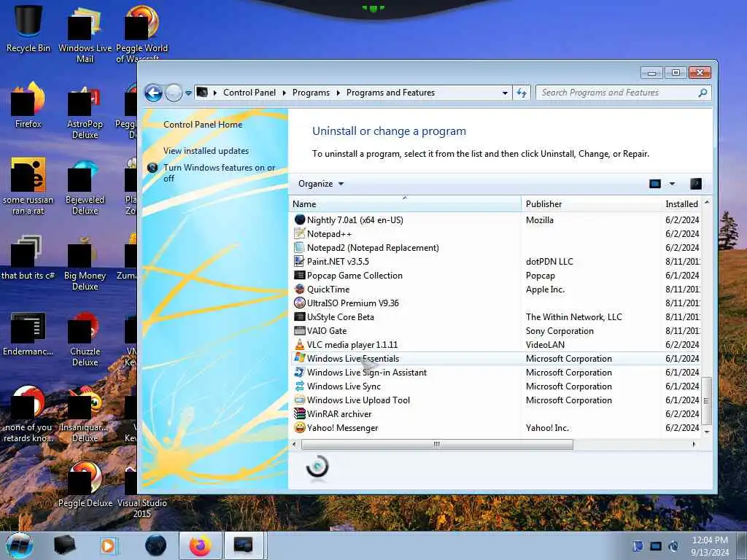Open recent pages dropdown near back button

(x=189, y=93)
